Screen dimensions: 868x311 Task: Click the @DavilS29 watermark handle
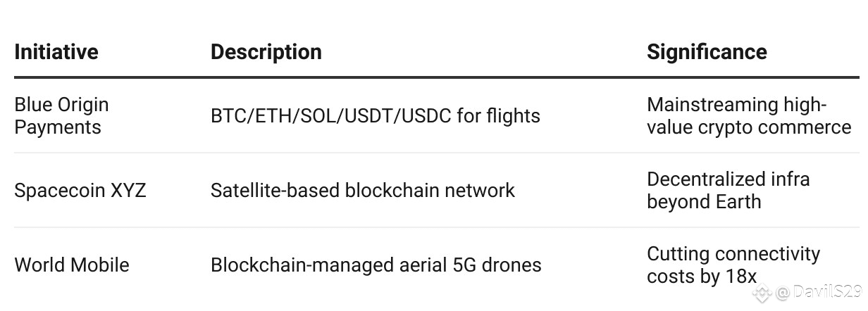(x=821, y=291)
